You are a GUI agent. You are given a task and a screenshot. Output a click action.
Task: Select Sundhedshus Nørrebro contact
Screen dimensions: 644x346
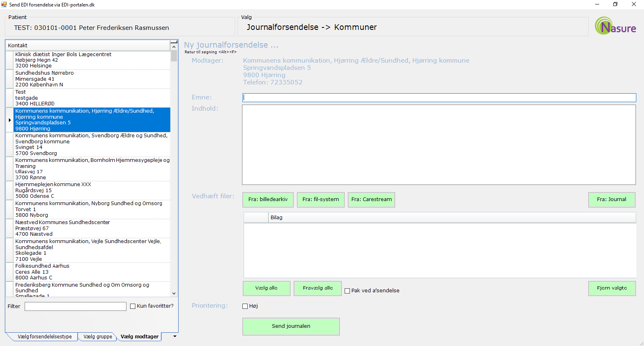(92, 79)
